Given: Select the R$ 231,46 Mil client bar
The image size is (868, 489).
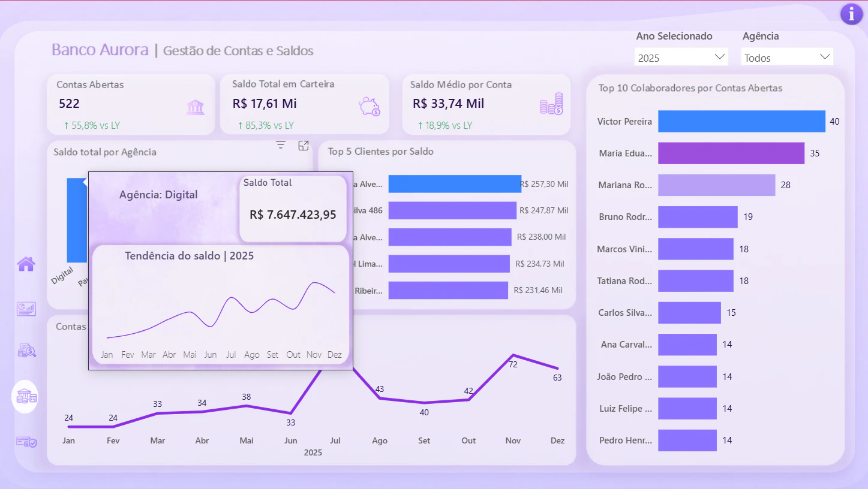Looking at the screenshot, I should [x=448, y=290].
